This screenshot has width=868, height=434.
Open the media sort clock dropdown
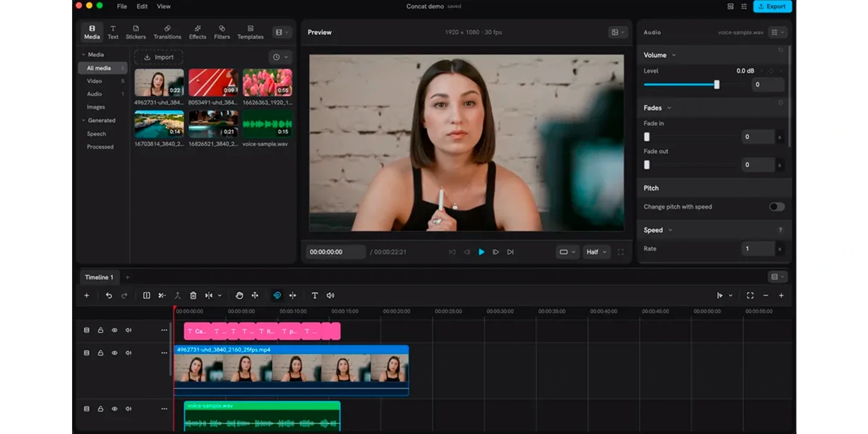click(x=281, y=57)
